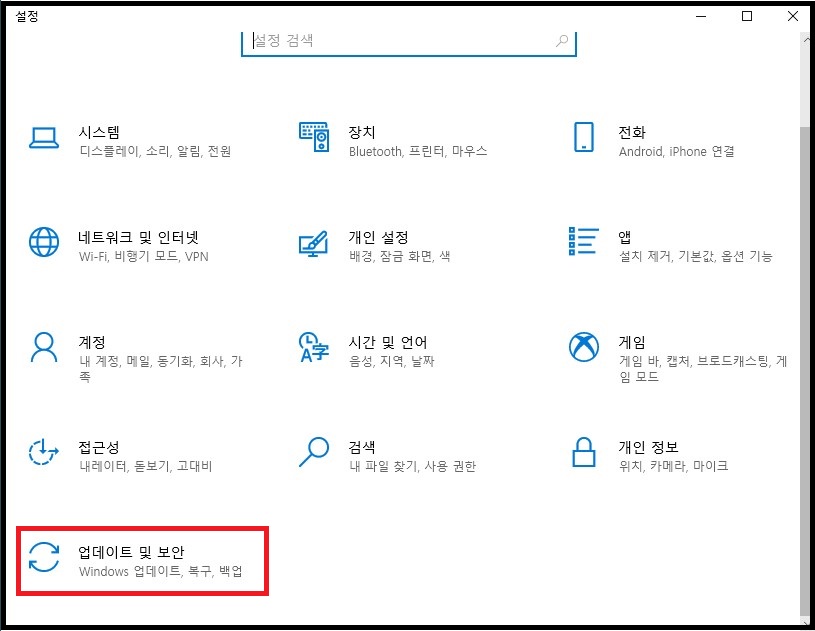This screenshot has height=631, width=815.
Task: Open the 검색 magnifier category icon
Action: tap(314, 452)
